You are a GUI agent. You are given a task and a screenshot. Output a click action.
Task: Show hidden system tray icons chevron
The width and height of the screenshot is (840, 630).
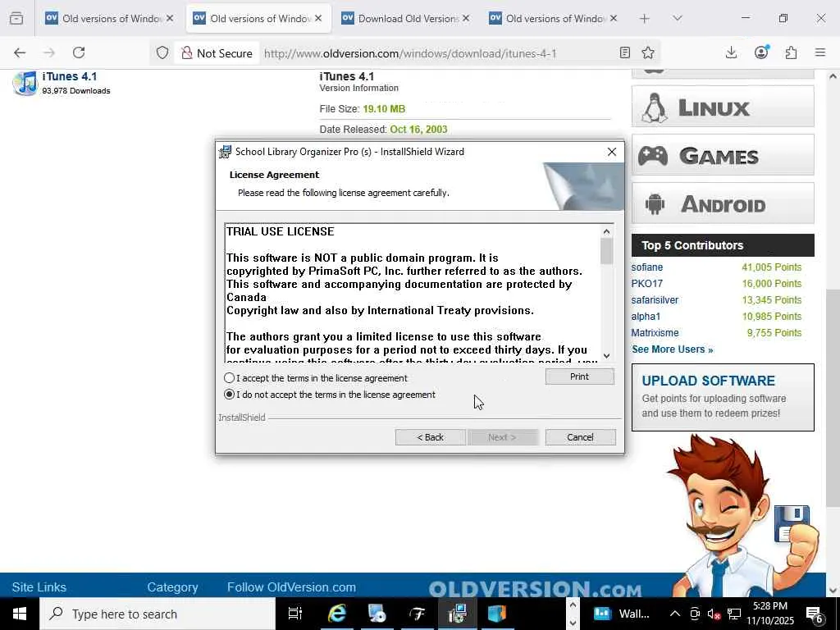(675, 614)
